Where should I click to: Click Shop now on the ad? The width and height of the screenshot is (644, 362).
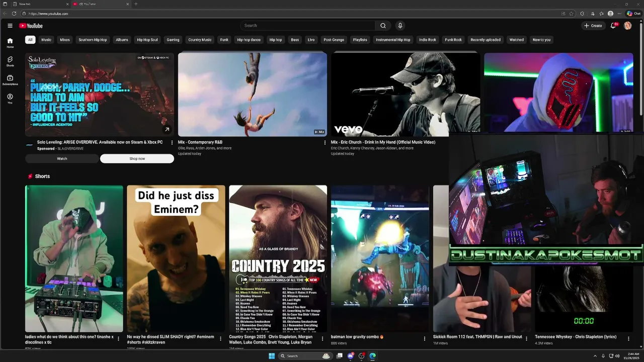[137, 159]
